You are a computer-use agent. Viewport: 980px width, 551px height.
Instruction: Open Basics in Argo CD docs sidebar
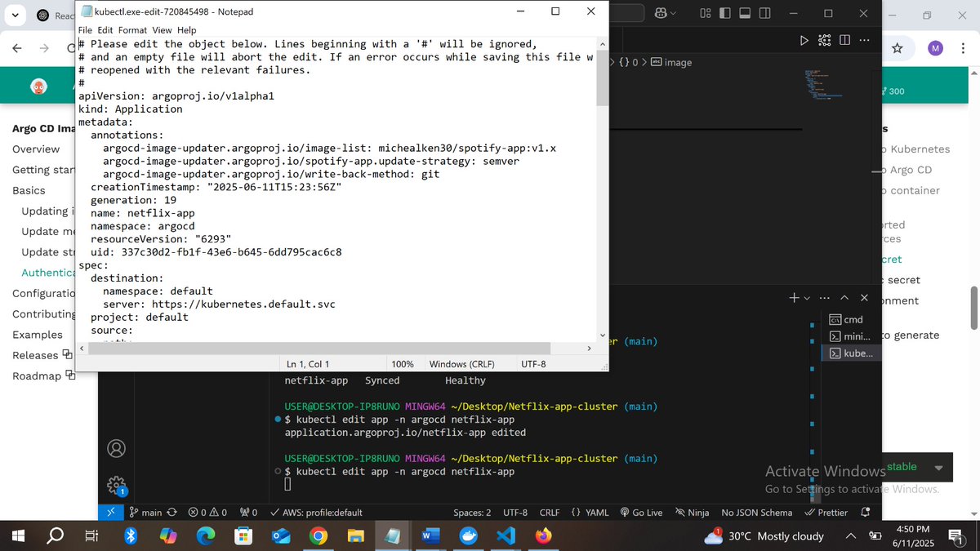tap(29, 190)
